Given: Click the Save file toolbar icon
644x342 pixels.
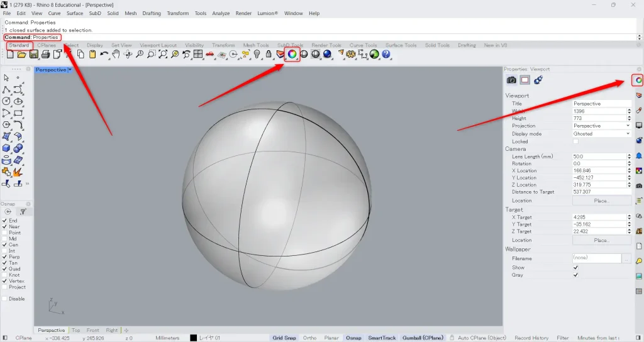Looking at the screenshot, I should pyautogui.click(x=35, y=55).
